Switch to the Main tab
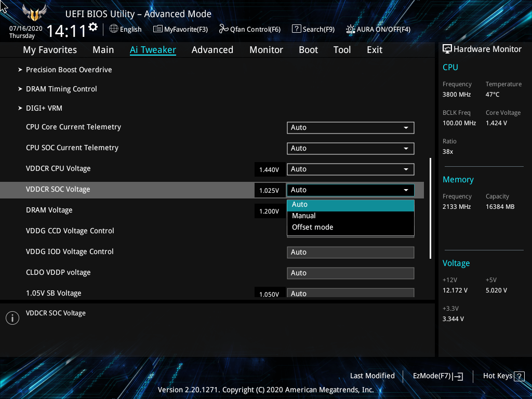Image resolution: width=532 pixels, height=399 pixels. (x=103, y=50)
